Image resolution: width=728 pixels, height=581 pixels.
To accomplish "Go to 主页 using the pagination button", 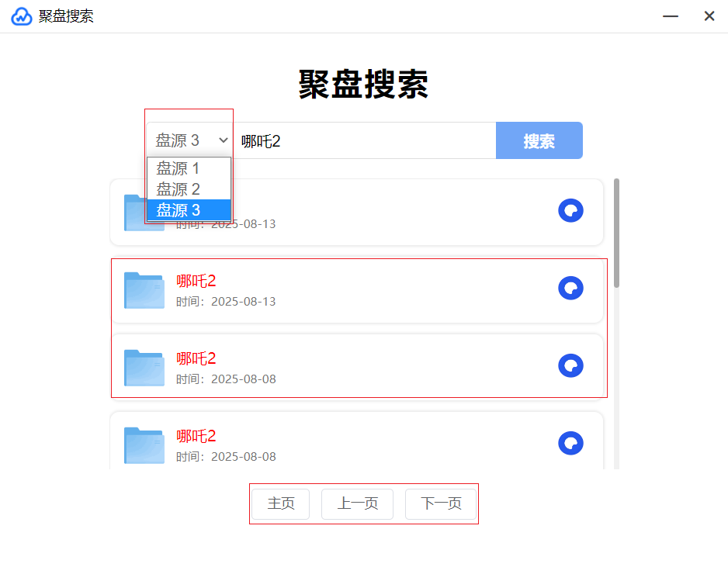I will coord(280,503).
